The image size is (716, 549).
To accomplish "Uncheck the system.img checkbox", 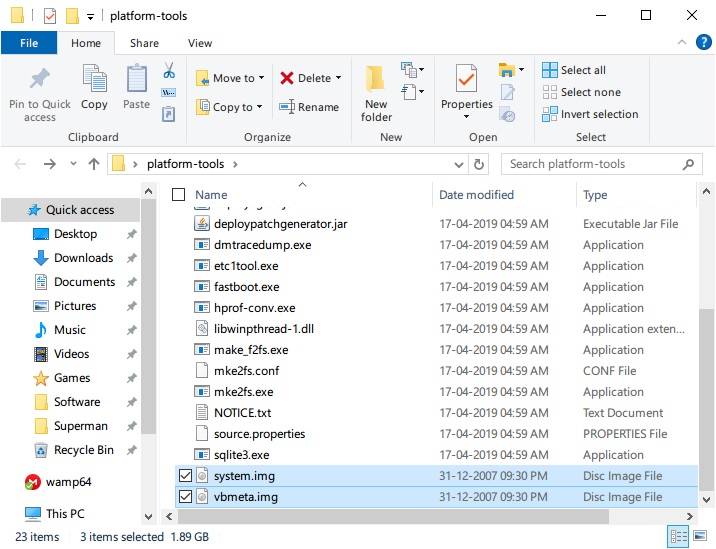I will tap(185, 475).
